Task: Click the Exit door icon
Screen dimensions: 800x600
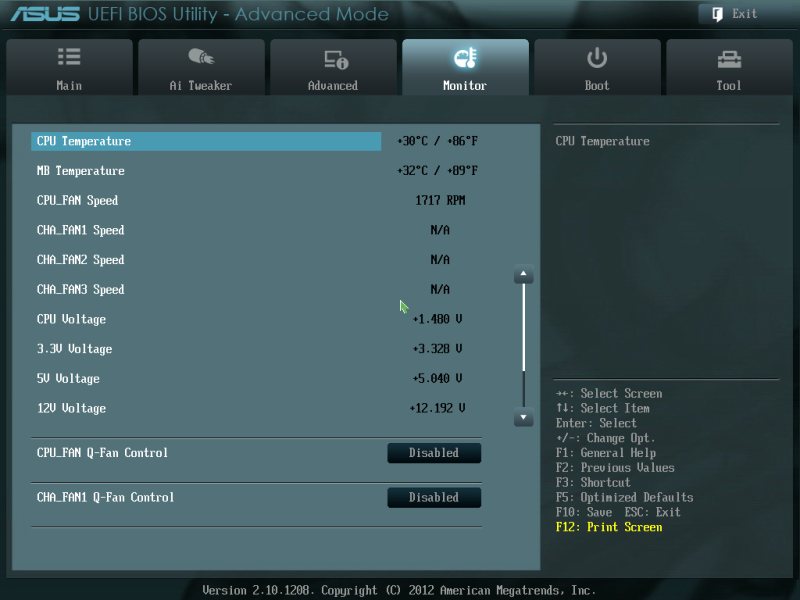Action: point(717,14)
